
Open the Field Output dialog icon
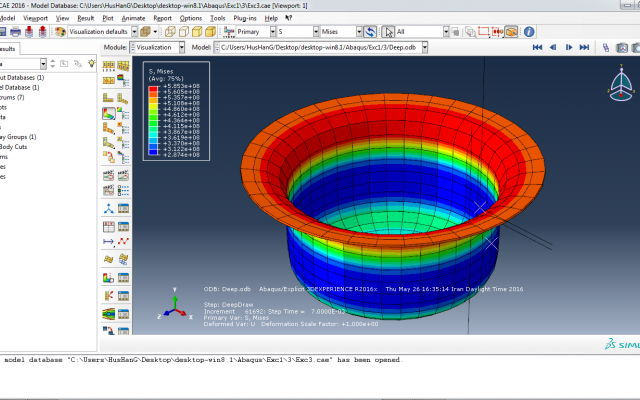coord(229,31)
